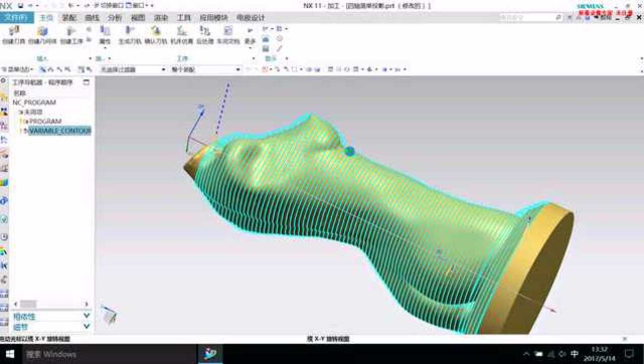Select the VARIABLE_CONTOUR operation in navigator
644x364 pixels.
pos(59,131)
